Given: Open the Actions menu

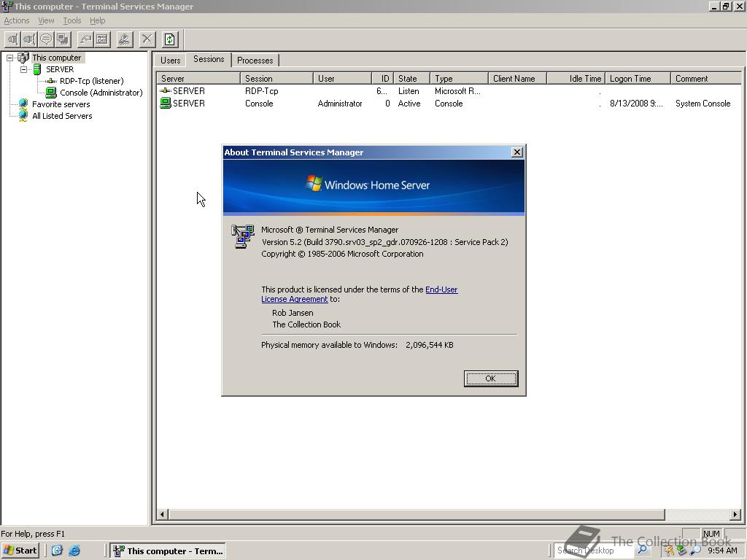Looking at the screenshot, I should click(17, 20).
